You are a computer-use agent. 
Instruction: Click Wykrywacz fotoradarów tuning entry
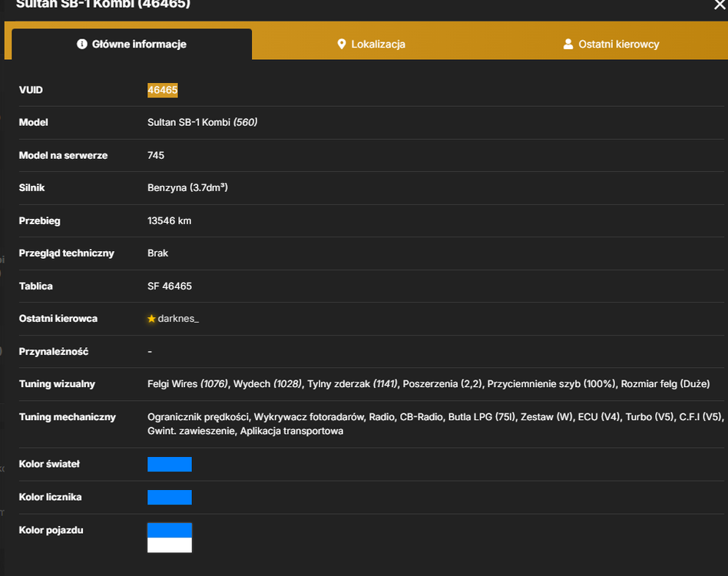[x=308, y=417]
